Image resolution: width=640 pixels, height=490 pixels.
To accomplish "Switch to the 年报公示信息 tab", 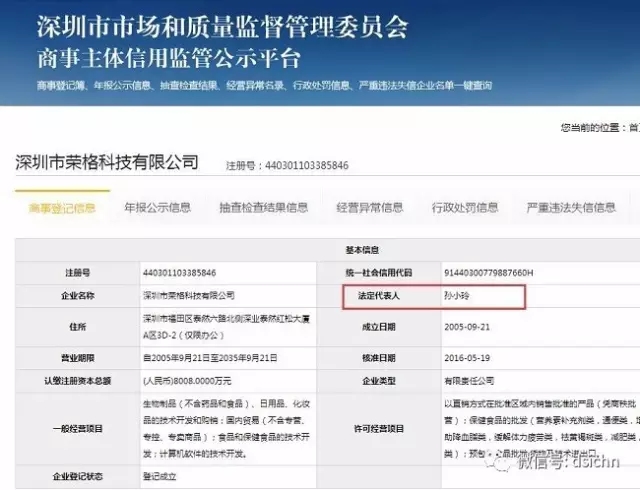I will click(158, 208).
